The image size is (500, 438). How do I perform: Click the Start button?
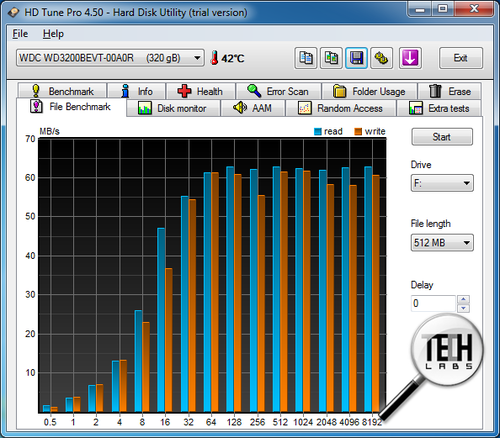pyautogui.click(x=442, y=137)
